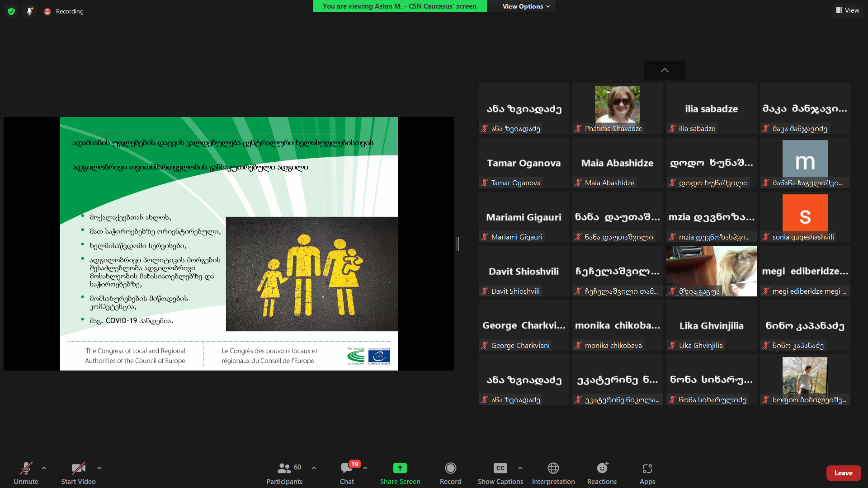Start Video camera toggle

coord(79,473)
